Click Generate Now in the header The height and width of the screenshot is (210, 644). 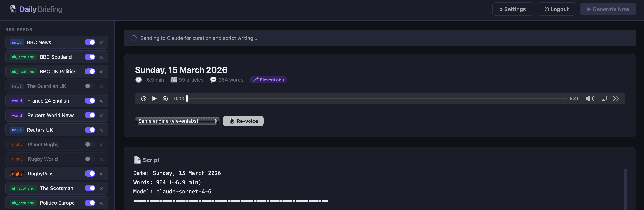click(608, 9)
